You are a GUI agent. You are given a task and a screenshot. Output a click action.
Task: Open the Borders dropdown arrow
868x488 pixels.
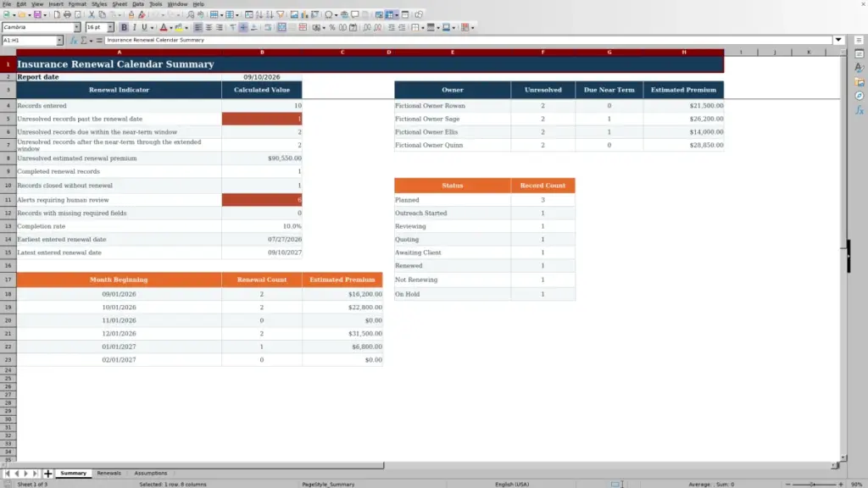422,28
